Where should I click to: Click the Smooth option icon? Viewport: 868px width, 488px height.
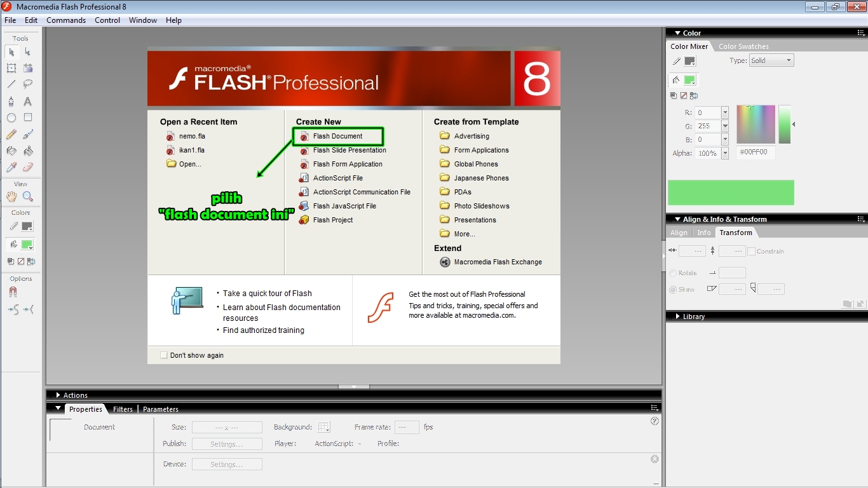click(x=13, y=309)
